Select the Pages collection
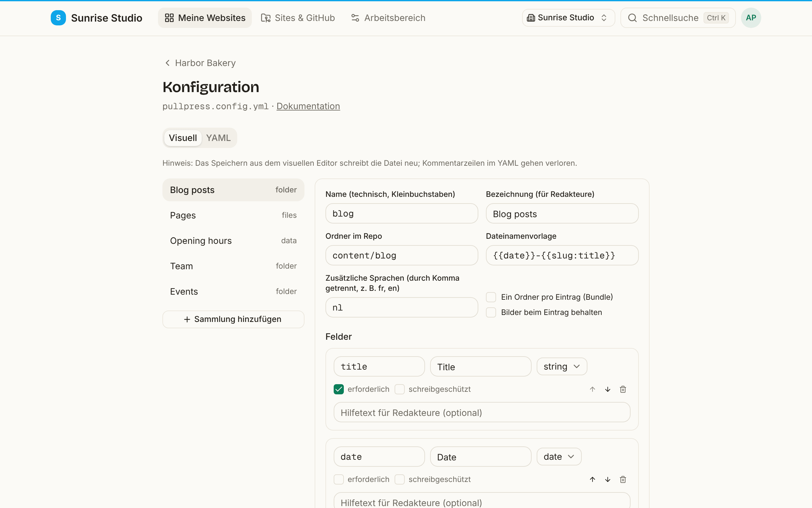The height and width of the screenshot is (508, 812). 233,215
